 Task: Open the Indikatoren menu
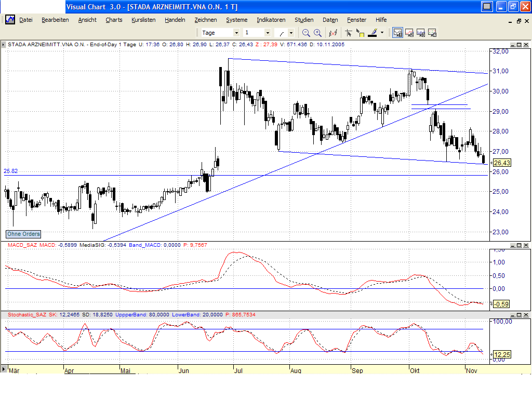[x=271, y=20]
